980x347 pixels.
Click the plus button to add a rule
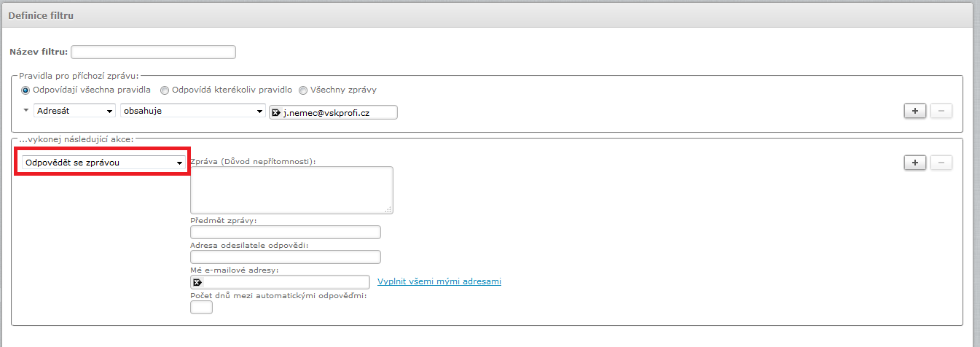coord(914,111)
